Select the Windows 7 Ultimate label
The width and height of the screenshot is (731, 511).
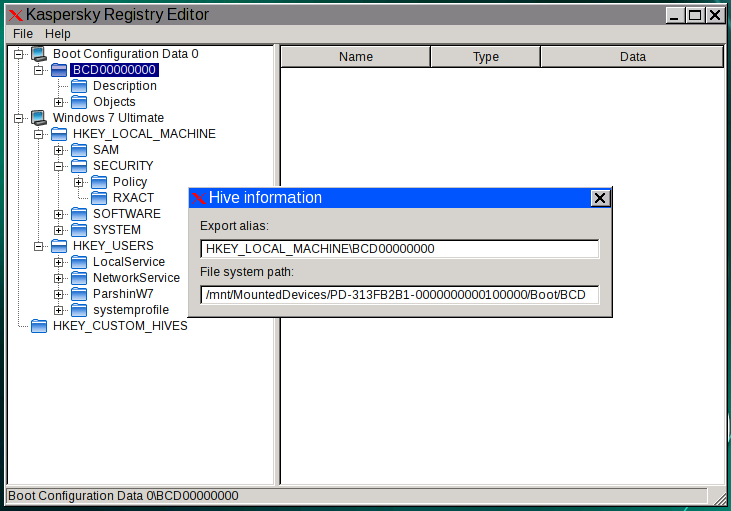108,118
